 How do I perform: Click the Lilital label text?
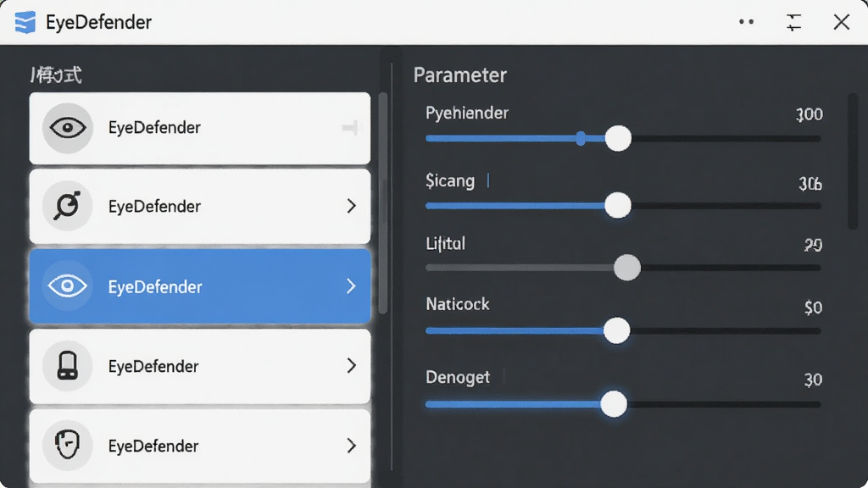click(446, 243)
